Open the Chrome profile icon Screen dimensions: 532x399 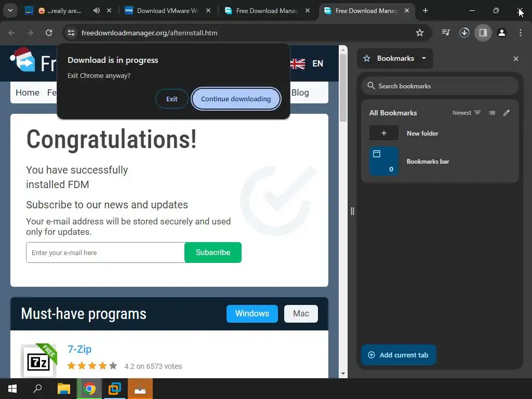(502, 33)
